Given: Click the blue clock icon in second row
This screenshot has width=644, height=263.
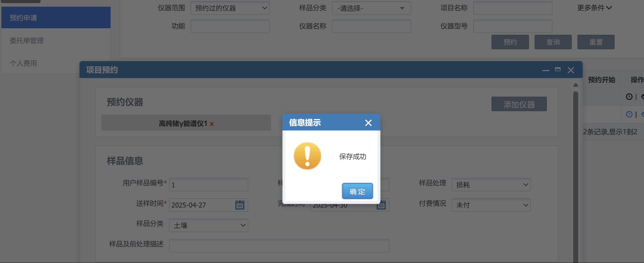Looking at the screenshot, I should point(629,114).
